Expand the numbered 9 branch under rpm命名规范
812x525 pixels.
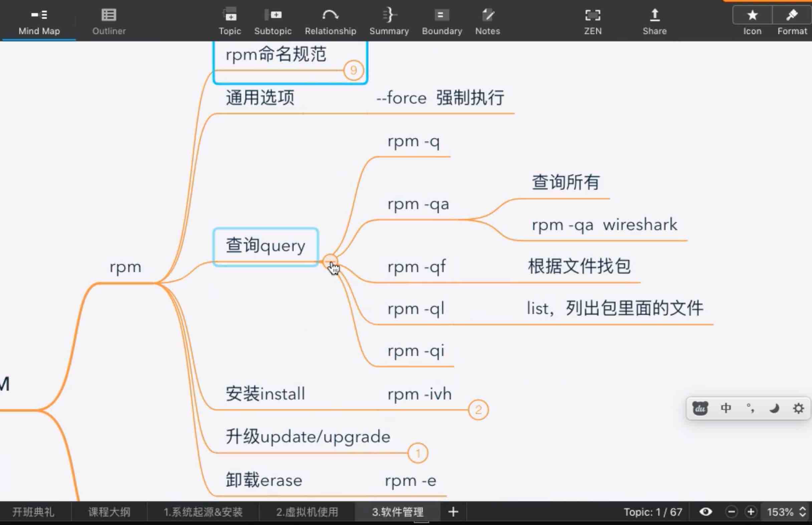tap(353, 70)
